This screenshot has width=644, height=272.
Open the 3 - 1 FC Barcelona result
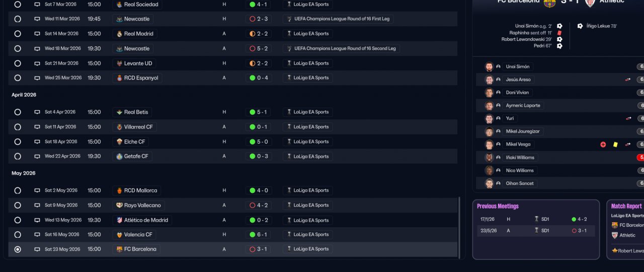coord(259,249)
